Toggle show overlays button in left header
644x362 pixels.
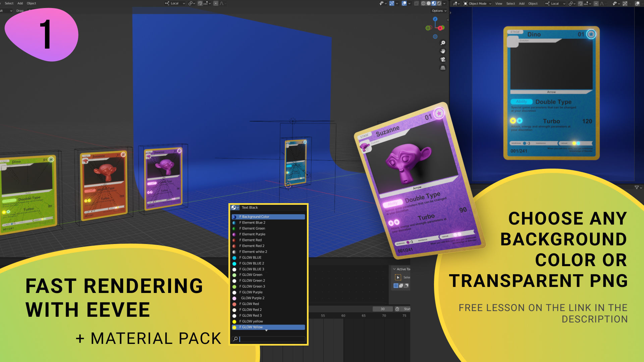pos(404,3)
